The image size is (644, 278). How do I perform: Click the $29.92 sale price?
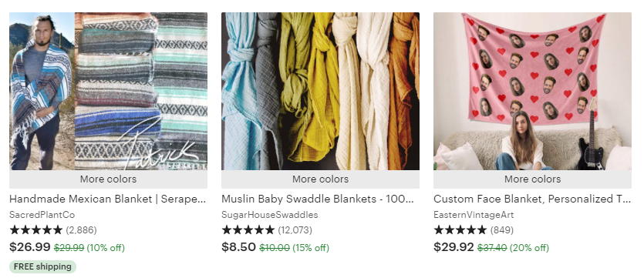pyautogui.click(x=453, y=247)
